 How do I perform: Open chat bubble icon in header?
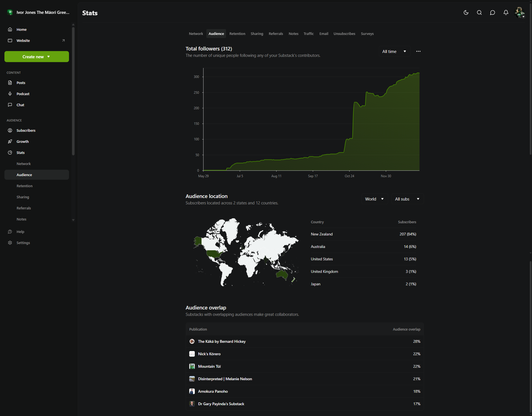coord(492,12)
